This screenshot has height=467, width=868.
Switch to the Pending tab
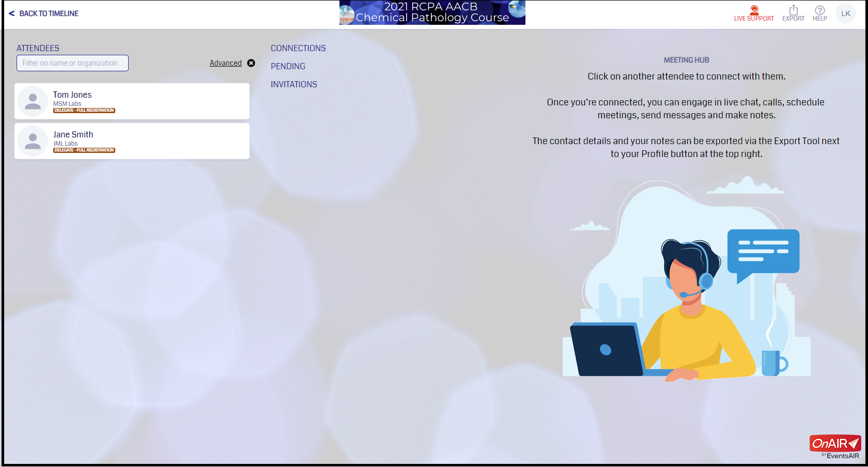pos(288,66)
